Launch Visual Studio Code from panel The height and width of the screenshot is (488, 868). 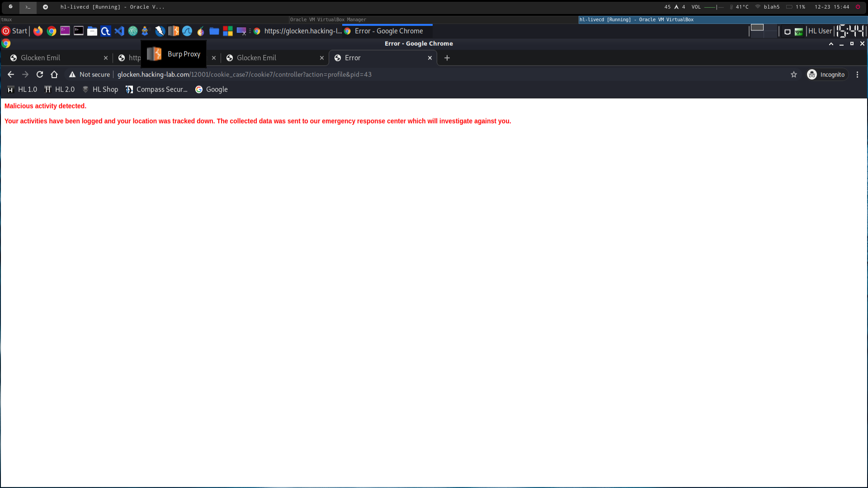[x=119, y=31]
